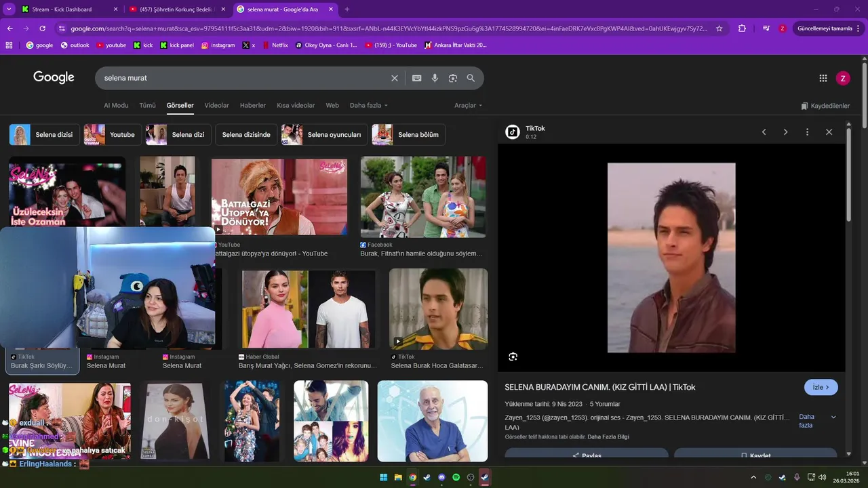Screen dimensions: 868x488
Task: Switch to the AI Modu tab
Action: click(116, 106)
